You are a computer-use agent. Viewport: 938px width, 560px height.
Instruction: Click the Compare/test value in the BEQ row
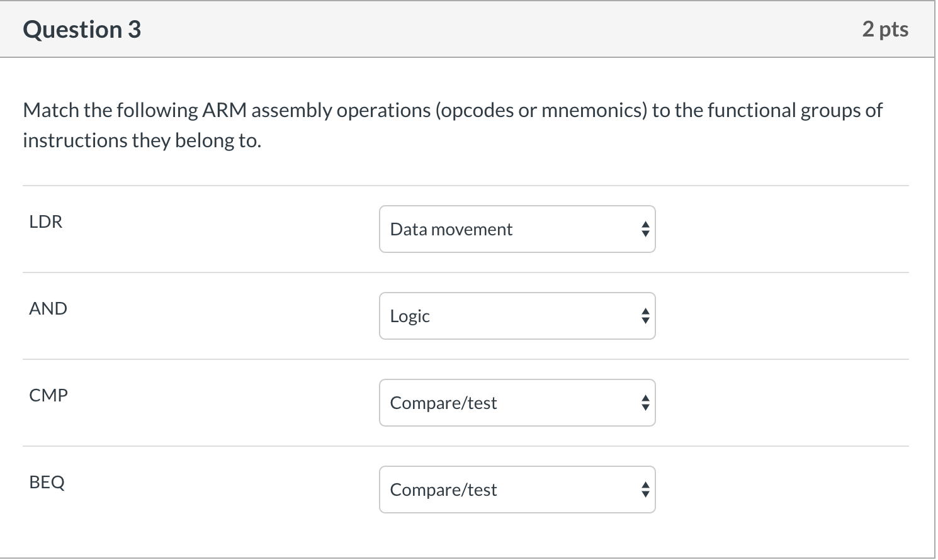pyautogui.click(x=443, y=490)
